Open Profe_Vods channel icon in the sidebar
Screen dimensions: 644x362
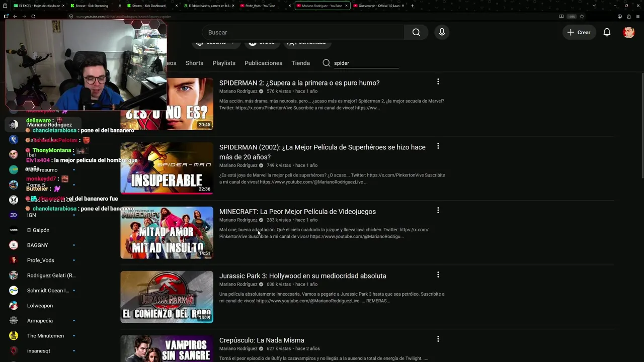14,260
